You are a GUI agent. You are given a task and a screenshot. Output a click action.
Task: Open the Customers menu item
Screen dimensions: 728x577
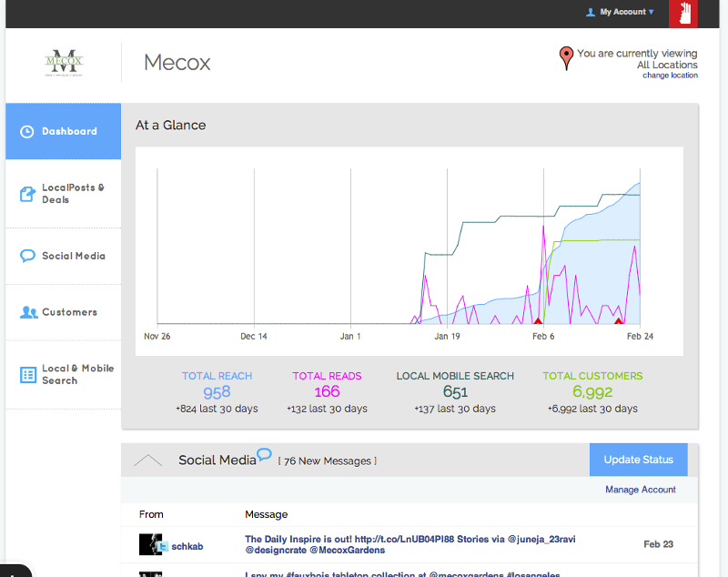tap(69, 312)
